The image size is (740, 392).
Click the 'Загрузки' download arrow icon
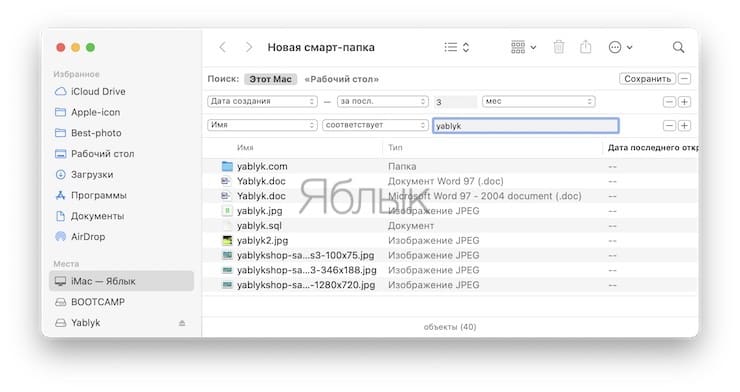pyautogui.click(x=60, y=175)
